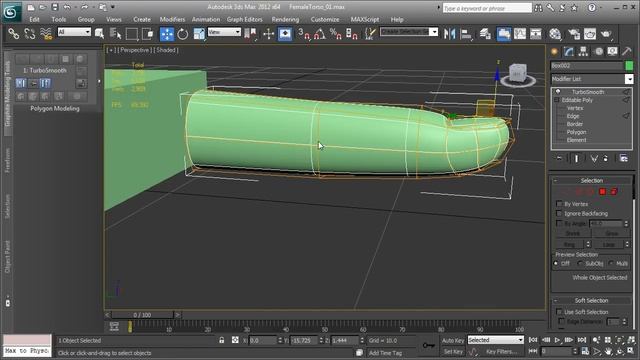Open the Rendered Frame Window icon

(590, 34)
